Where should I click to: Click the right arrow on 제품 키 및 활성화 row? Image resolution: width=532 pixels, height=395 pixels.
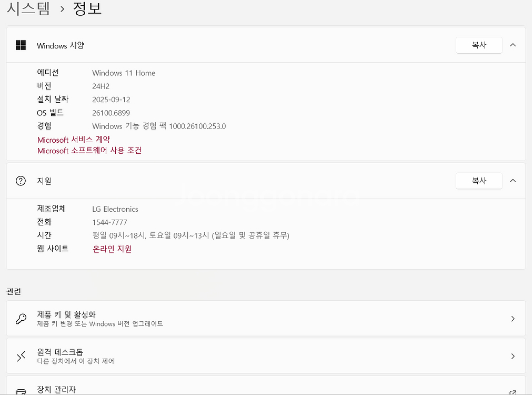(513, 319)
